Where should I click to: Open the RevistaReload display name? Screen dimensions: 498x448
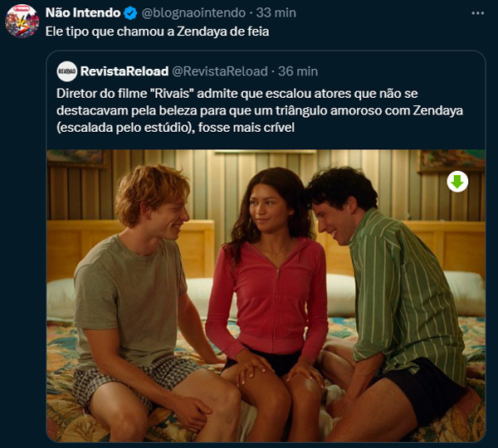[x=124, y=71]
